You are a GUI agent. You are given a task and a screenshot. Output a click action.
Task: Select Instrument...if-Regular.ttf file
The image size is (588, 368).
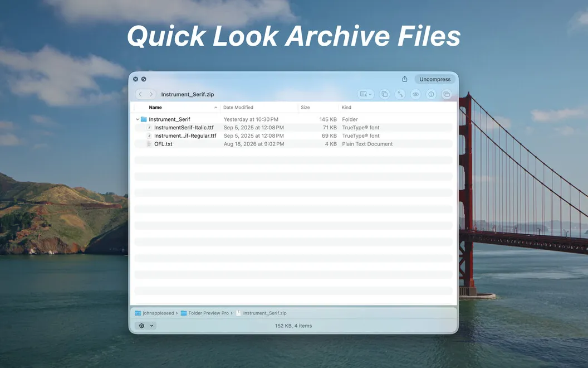click(x=293, y=136)
